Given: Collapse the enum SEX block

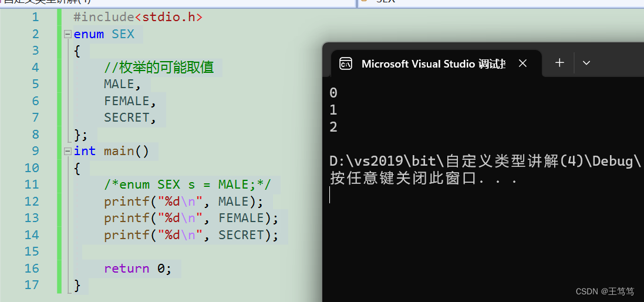Looking at the screenshot, I should click(68, 35).
